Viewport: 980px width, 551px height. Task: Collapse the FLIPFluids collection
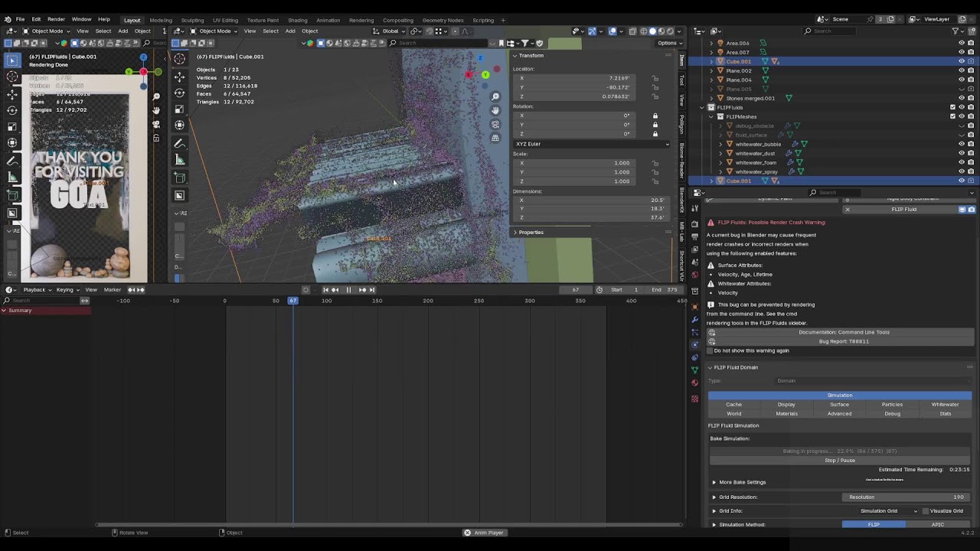coord(702,107)
